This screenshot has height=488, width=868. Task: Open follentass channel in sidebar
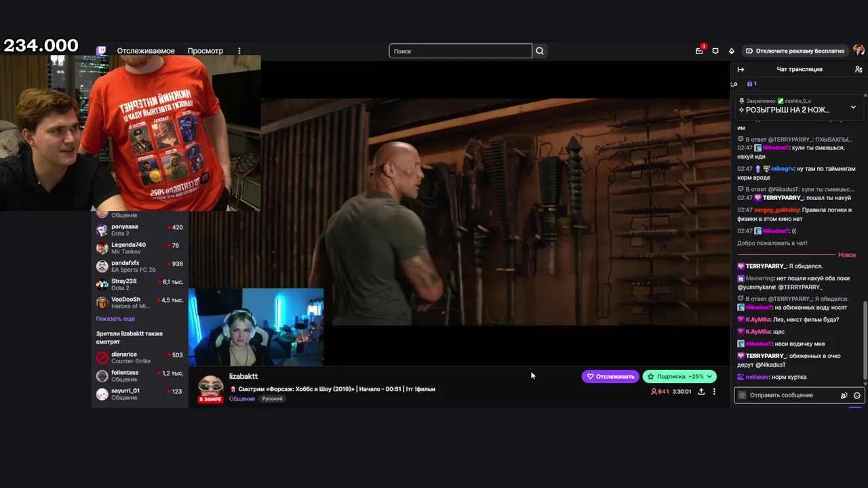tap(140, 376)
